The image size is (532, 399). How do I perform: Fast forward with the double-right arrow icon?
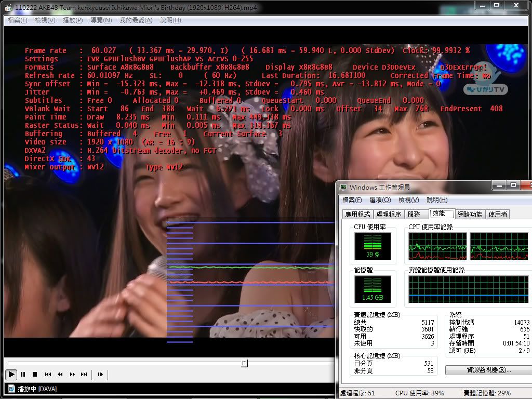72,374
